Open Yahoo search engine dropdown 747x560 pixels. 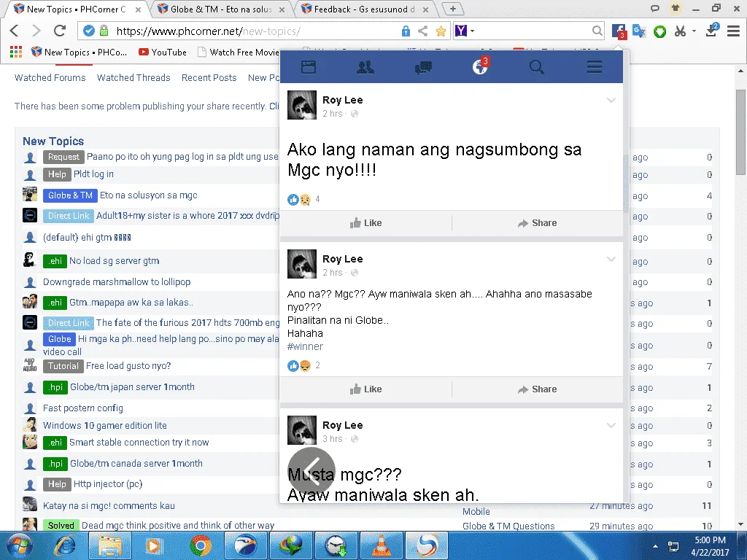coord(472,31)
